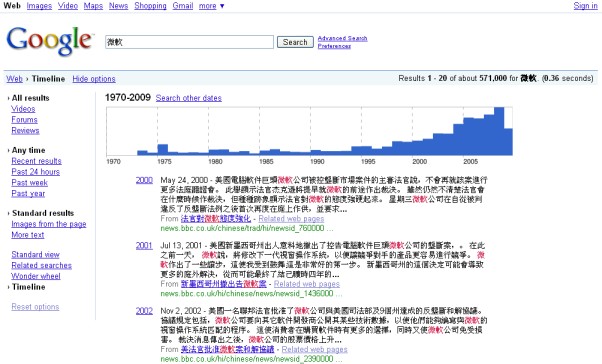602x364 pixels.
Task: Click the Sign in link
Action: click(x=585, y=5)
